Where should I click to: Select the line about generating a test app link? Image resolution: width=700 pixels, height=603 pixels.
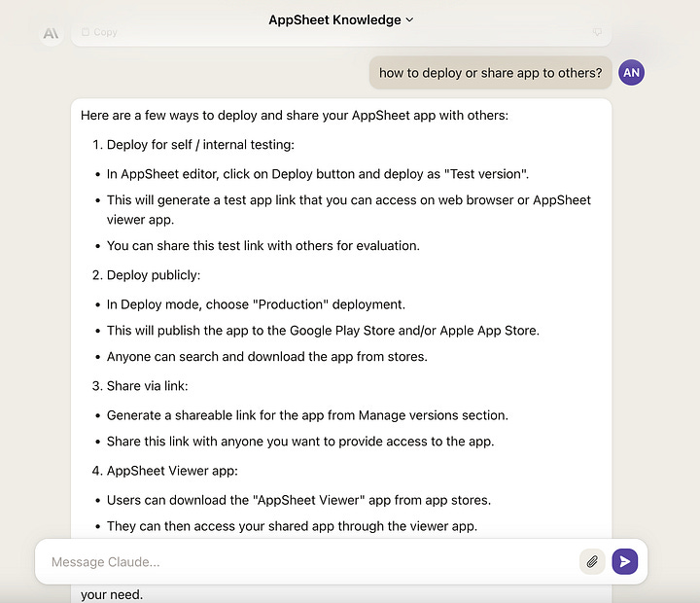pos(349,210)
